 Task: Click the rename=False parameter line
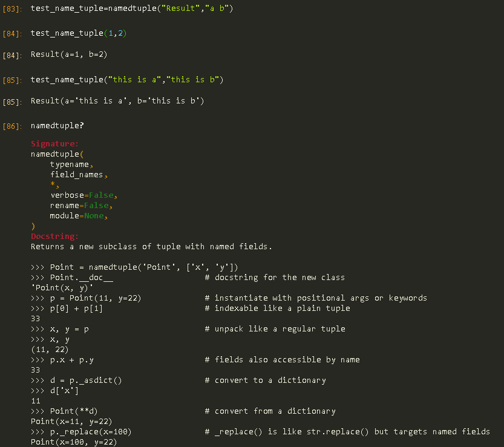[81, 205]
